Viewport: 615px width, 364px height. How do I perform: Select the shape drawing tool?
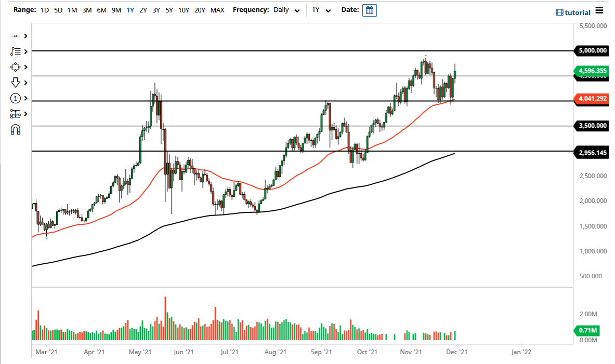pos(16,67)
